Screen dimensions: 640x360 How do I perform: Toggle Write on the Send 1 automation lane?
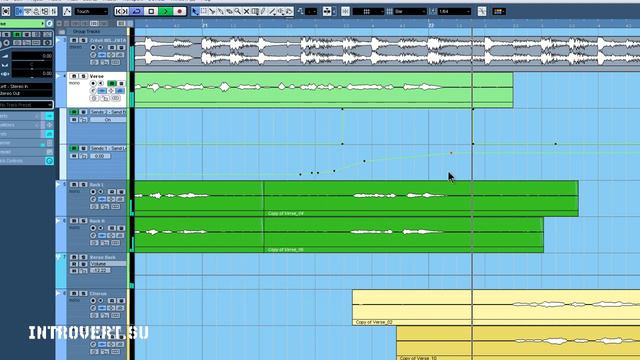pos(83,148)
